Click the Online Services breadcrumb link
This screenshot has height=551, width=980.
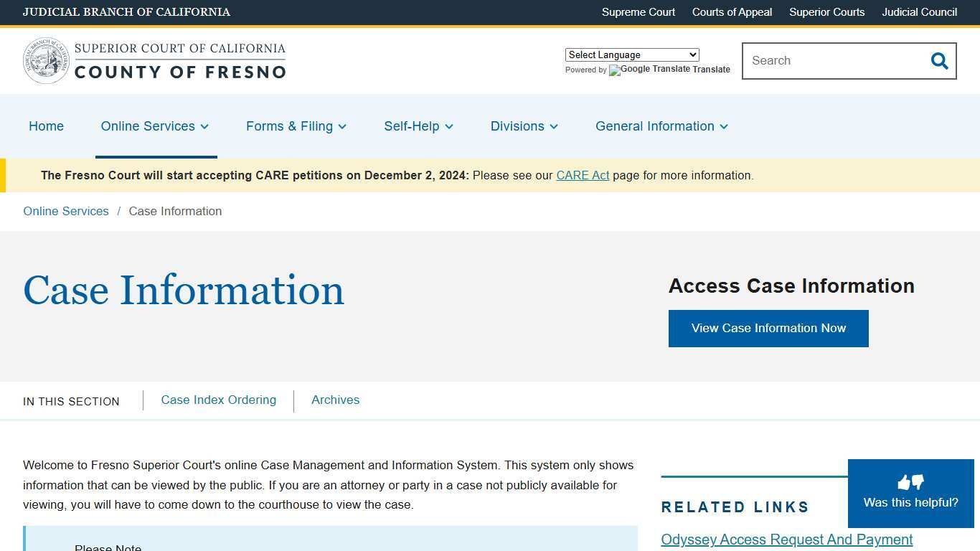[65, 211]
